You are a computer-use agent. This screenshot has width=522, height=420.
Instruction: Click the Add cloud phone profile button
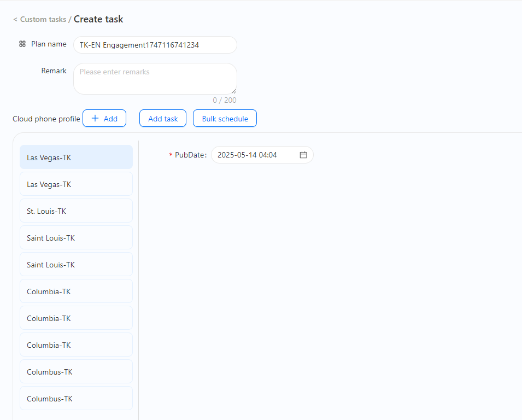[x=104, y=118]
